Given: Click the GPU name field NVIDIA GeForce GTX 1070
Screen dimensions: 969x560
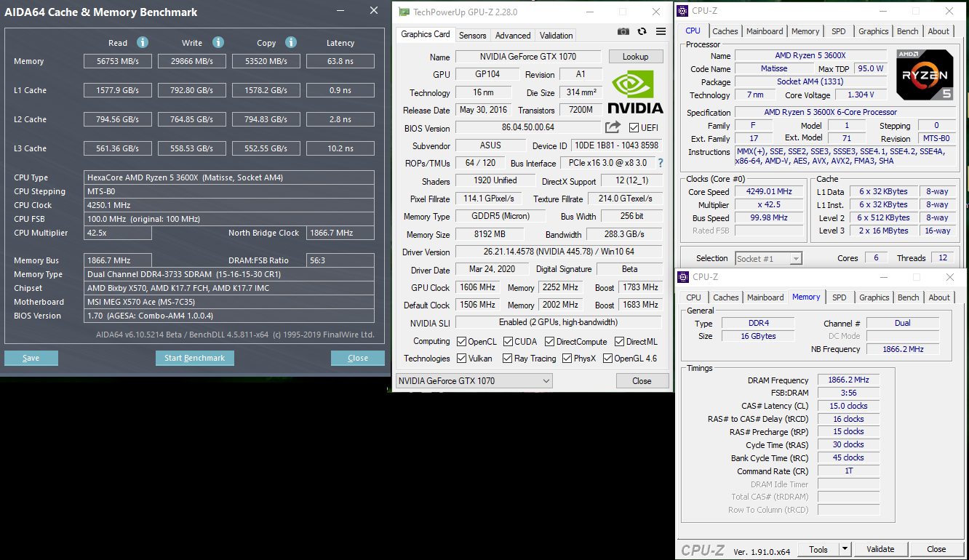Looking at the screenshot, I should (x=528, y=57).
